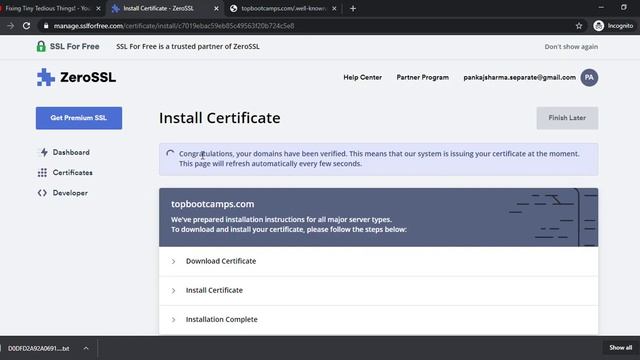Click Don't show again link

[x=571, y=47]
